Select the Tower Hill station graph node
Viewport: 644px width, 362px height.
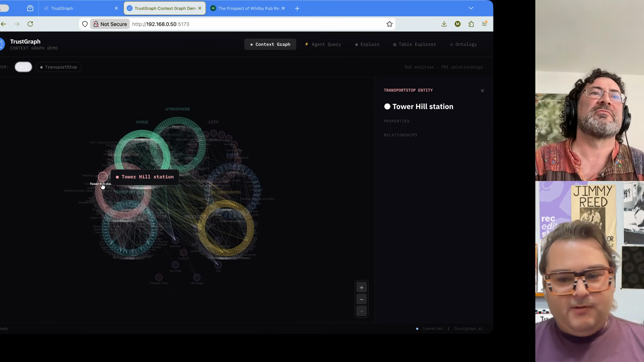(x=103, y=177)
